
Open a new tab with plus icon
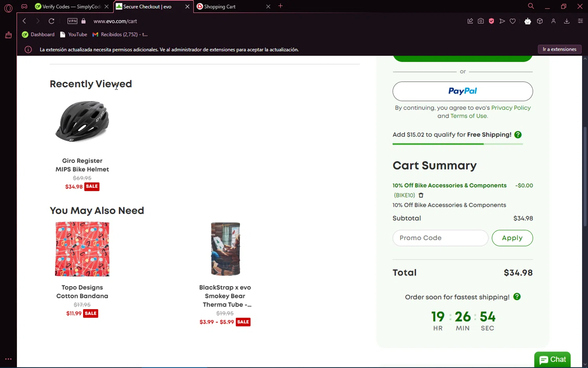click(x=280, y=6)
